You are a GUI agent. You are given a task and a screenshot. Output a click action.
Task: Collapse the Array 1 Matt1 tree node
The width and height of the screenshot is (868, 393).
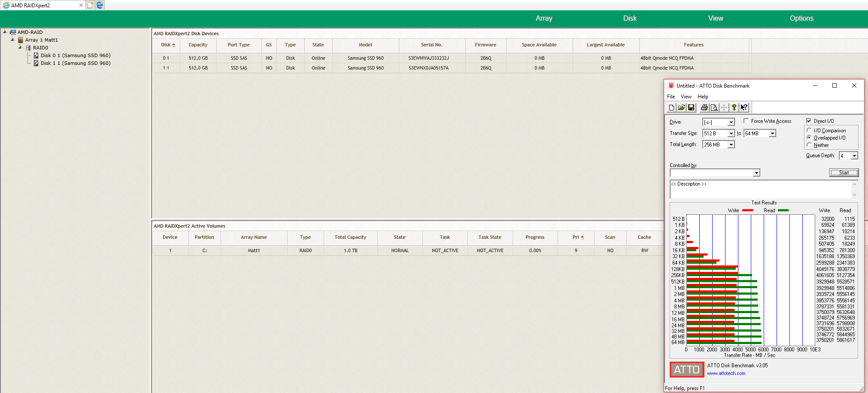click(x=12, y=39)
